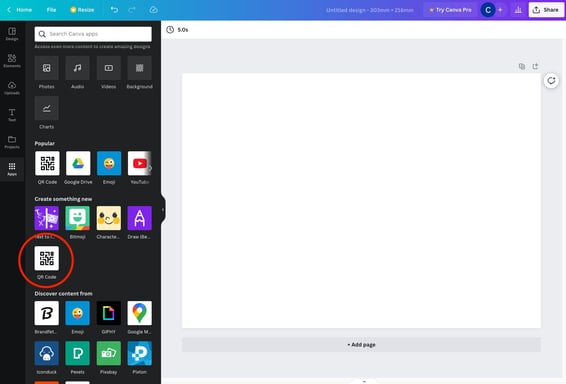Click the Add page bar
Viewport: 566px width, 384px height.
pos(361,345)
